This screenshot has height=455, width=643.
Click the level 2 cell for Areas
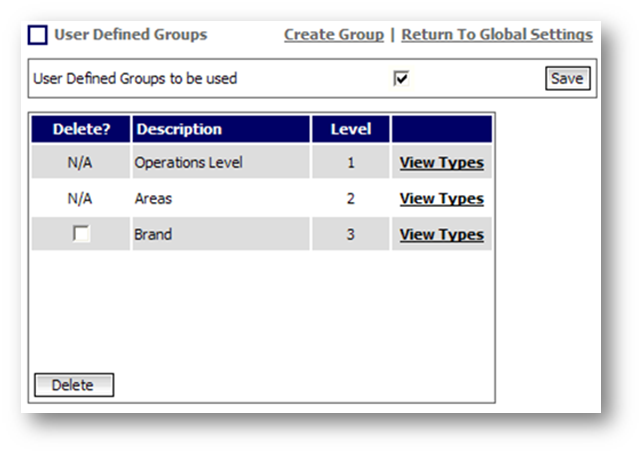pyautogui.click(x=350, y=199)
